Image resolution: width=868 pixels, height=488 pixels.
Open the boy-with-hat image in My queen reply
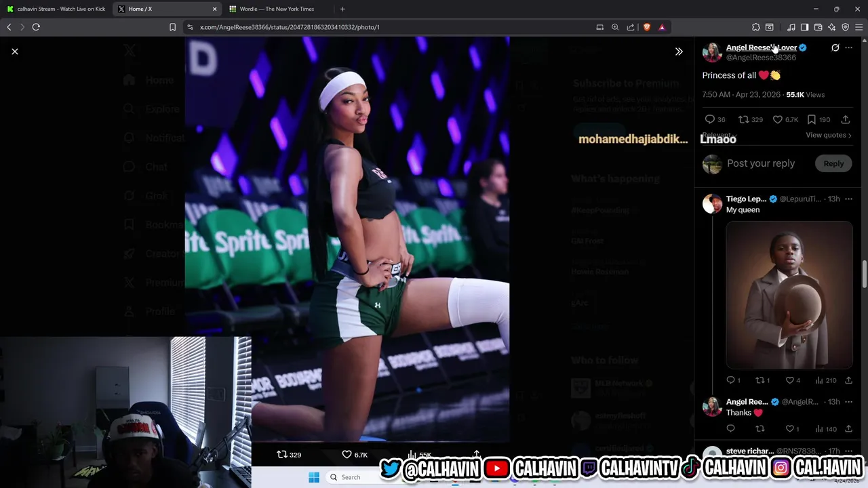coord(789,294)
